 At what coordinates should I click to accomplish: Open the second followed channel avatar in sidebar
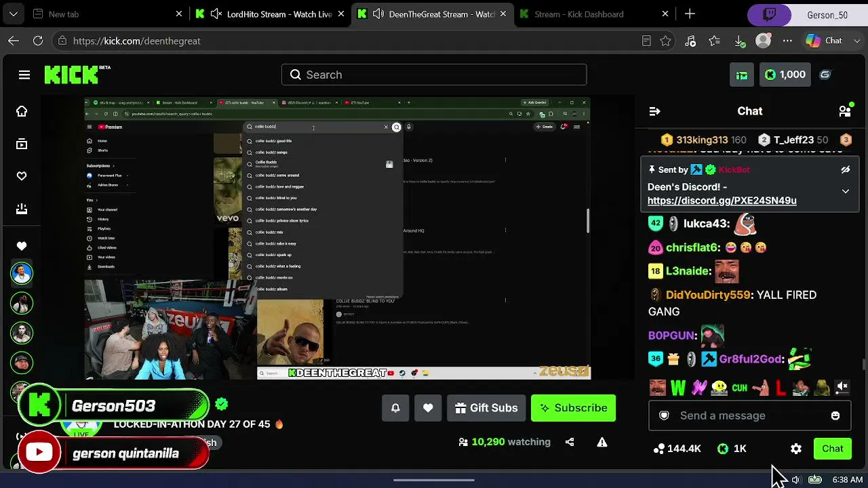[22, 303]
